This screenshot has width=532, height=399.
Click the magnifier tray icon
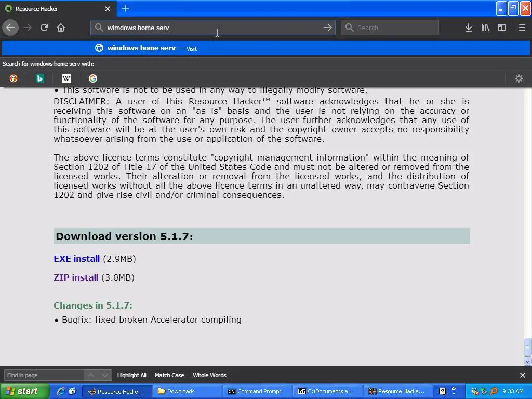[x=494, y=392]
